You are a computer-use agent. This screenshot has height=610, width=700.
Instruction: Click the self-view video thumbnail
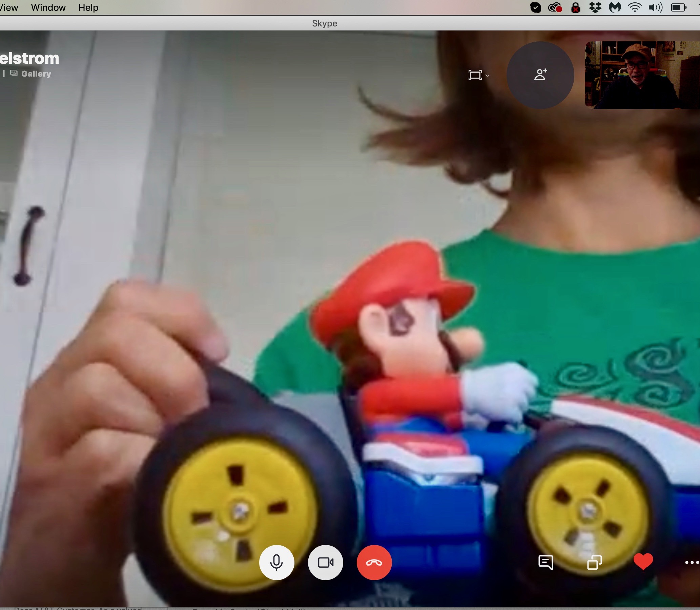(x=642, y=75)
